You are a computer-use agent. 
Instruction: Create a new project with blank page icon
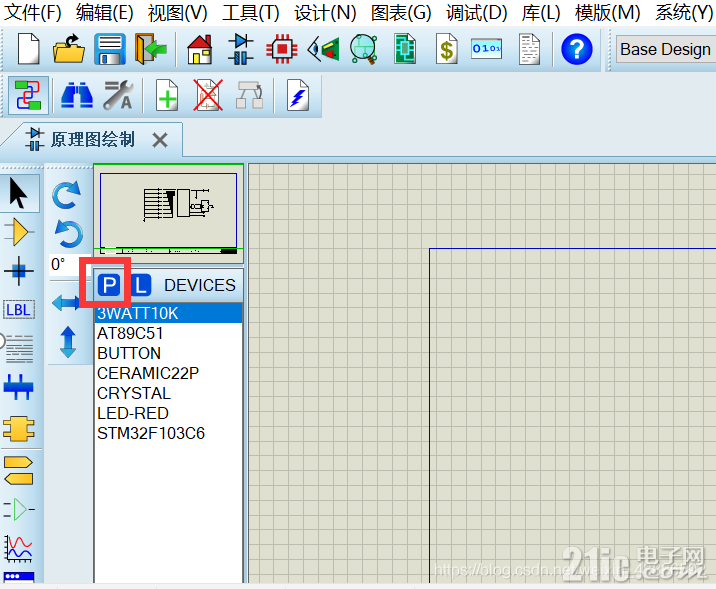click(28, 49)
